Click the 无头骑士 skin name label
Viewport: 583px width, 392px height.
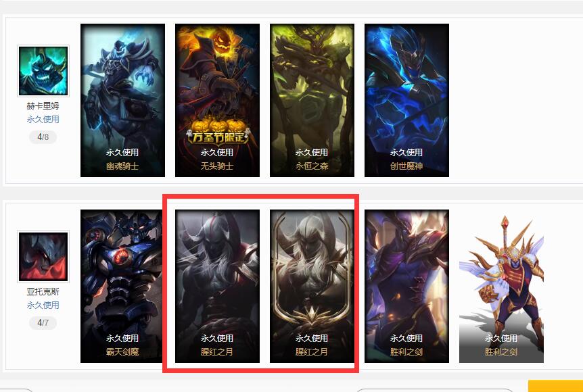click(217, 166)
